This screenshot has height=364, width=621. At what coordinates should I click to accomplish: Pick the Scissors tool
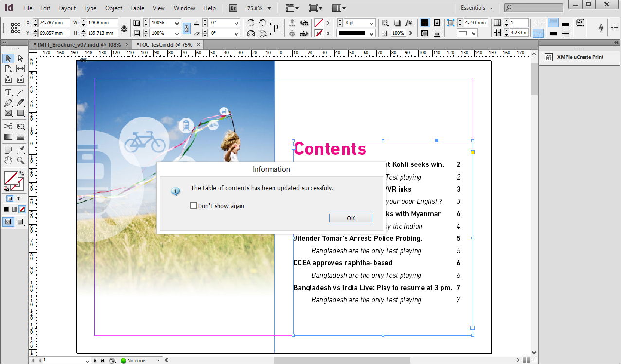point(8,127)
